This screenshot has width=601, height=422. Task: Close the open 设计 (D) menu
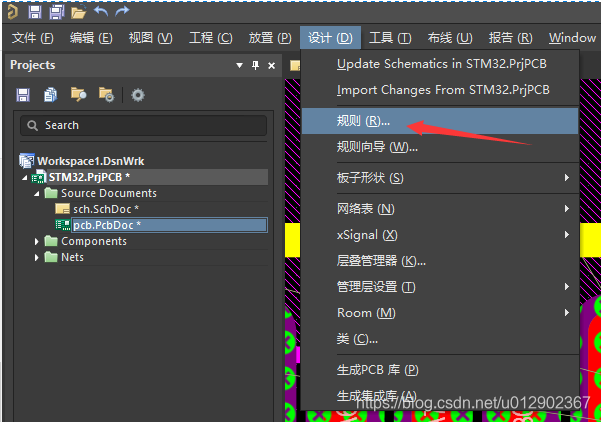tap(330, 38)
